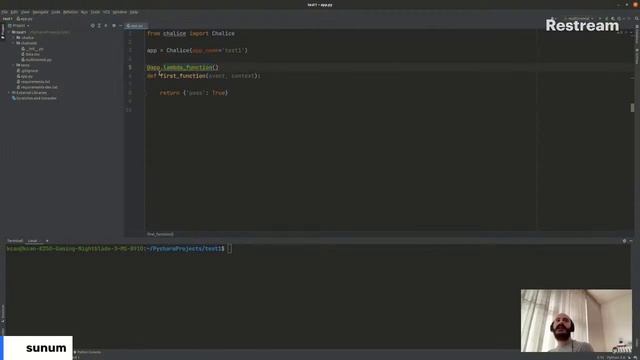The height and width of the screenshot is (360, 640).
Task: Click the locate-opened-file icon in Project panel
Action: (93, 26)
